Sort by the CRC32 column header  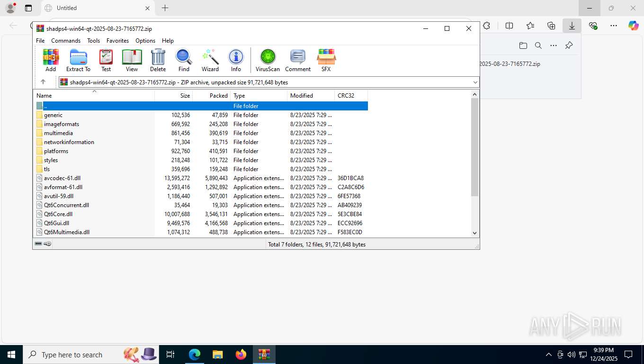[351, 95]
